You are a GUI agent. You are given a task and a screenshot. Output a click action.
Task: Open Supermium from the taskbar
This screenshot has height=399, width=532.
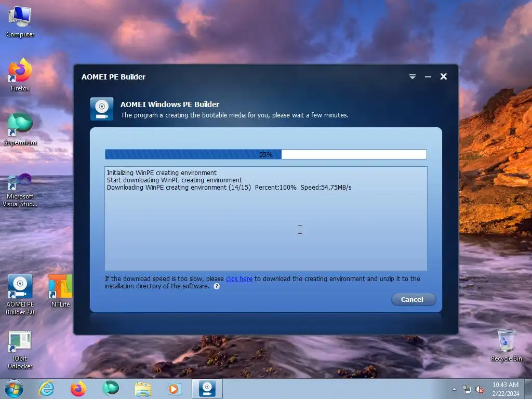pyautogui.click(x=111, y=389)
